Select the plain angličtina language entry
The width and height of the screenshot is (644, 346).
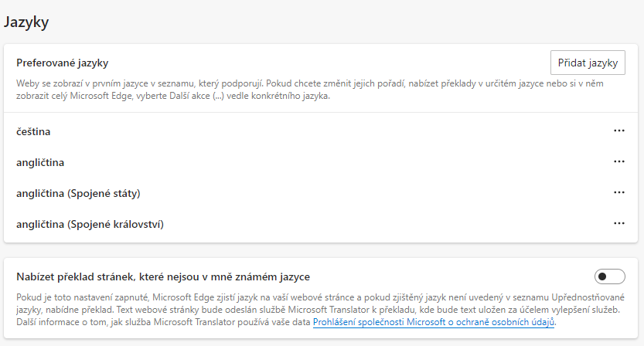(x=40, y=163)
